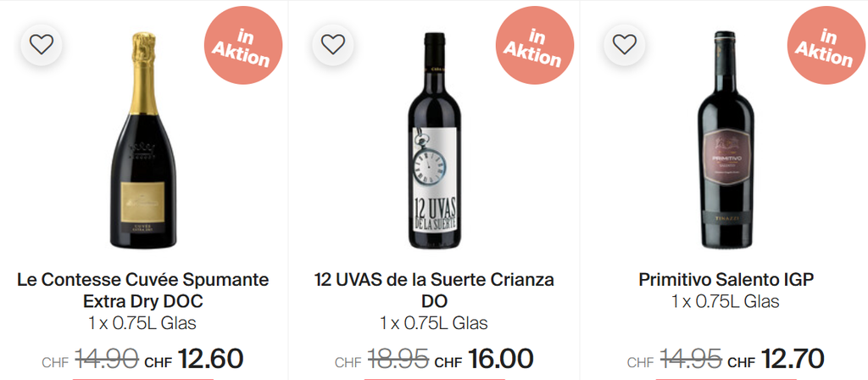The image size is (868, 380).
Task: Toggle heart on 12 UVAS Crianza
Action: tap(332, 44)
